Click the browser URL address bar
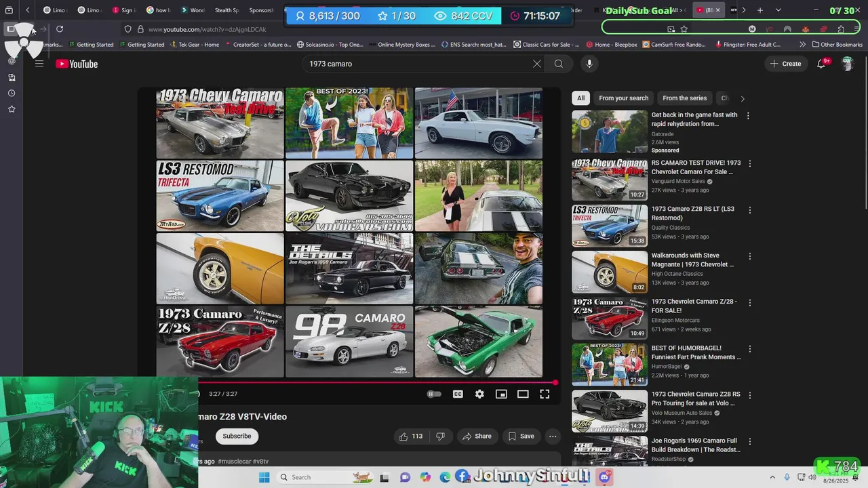Screen dimensions: 868x488 coord(393,29)
